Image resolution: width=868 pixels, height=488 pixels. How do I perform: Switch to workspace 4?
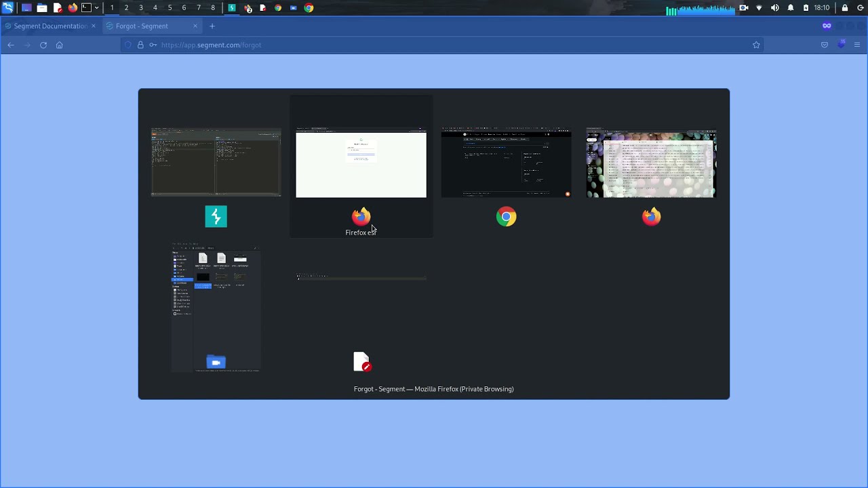tap(155, 8)
